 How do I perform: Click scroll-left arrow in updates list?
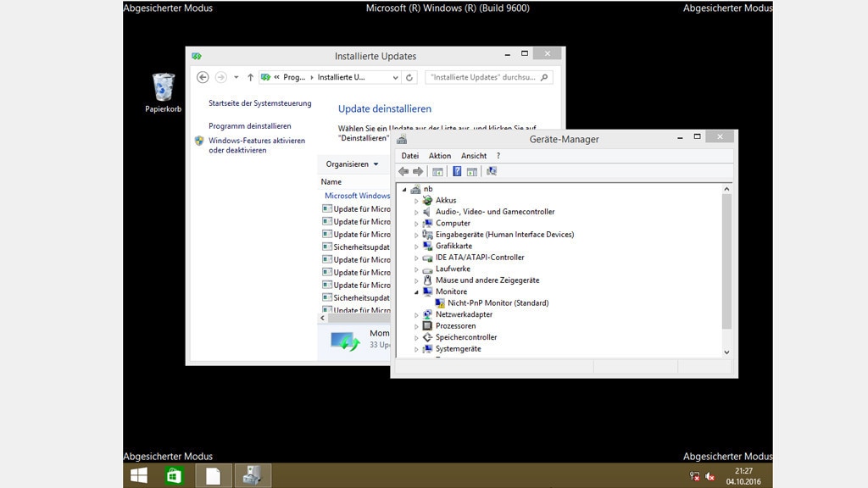click(323, 319)
